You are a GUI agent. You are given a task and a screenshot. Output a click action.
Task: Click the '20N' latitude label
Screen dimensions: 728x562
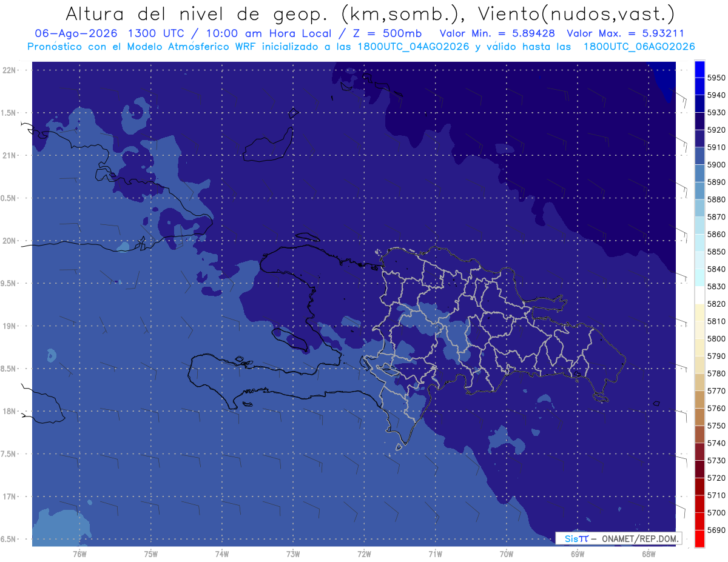8,241
